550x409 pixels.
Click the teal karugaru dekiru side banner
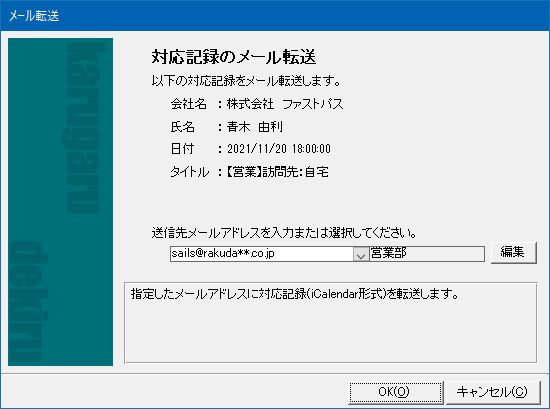pyautogui.click(x=60, y=202)
